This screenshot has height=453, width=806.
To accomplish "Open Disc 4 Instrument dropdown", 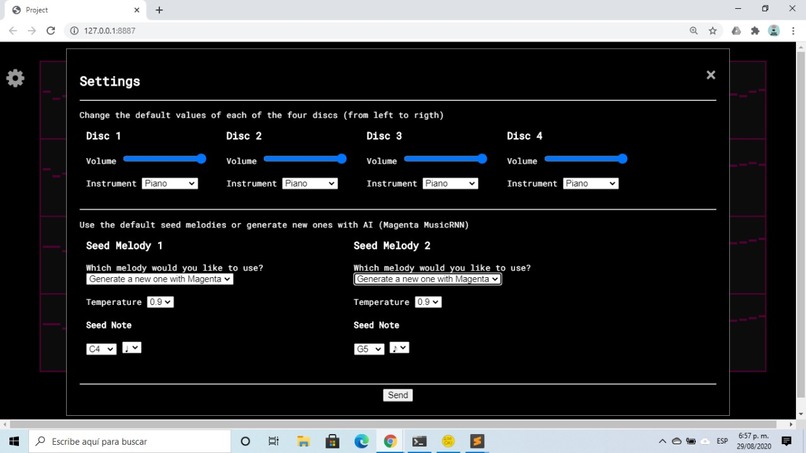I will (x=591, y=184).
